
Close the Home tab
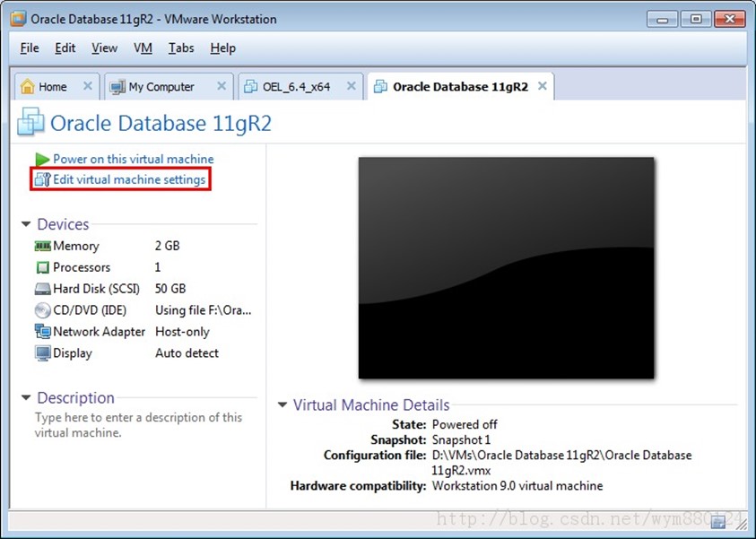tap(87, 86)
